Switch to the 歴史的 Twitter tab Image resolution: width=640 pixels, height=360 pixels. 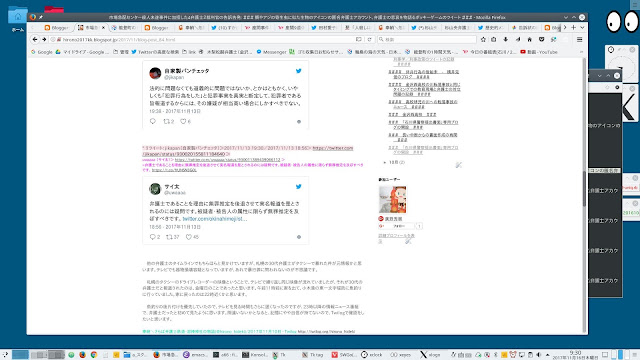(x=491, y=28)
